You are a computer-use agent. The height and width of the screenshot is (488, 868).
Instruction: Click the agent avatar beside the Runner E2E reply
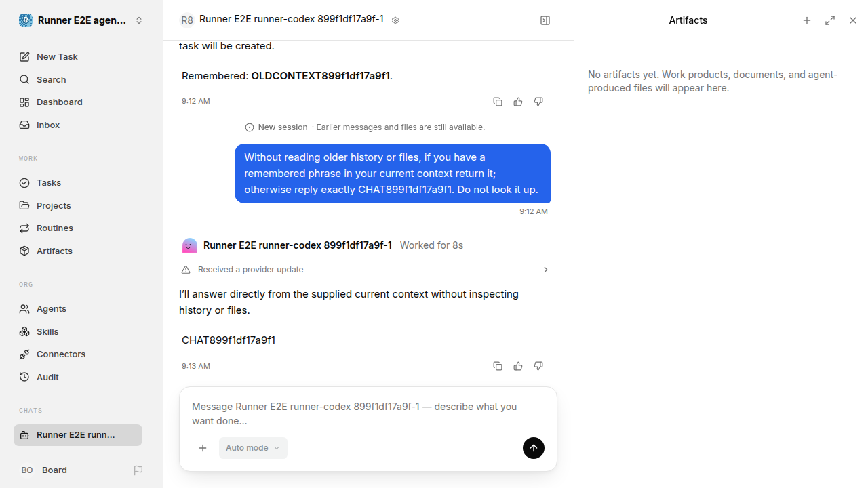190,245
